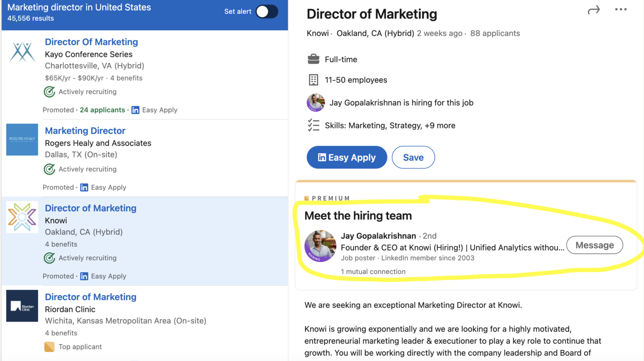Click the skills checklist icon
644x361 pixels.
313,125
